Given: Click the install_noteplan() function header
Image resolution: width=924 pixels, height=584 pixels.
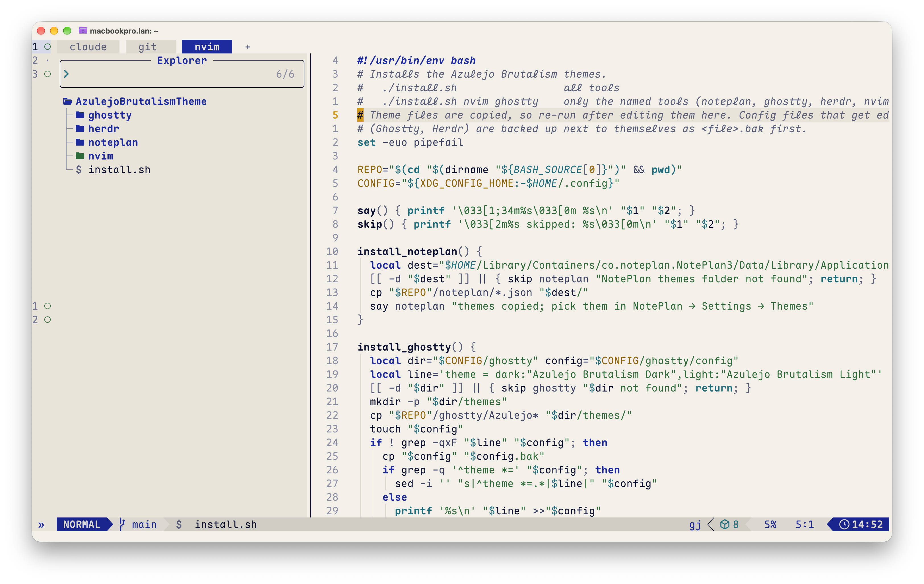Looking at the screenshot, I should tap(420, 252).
